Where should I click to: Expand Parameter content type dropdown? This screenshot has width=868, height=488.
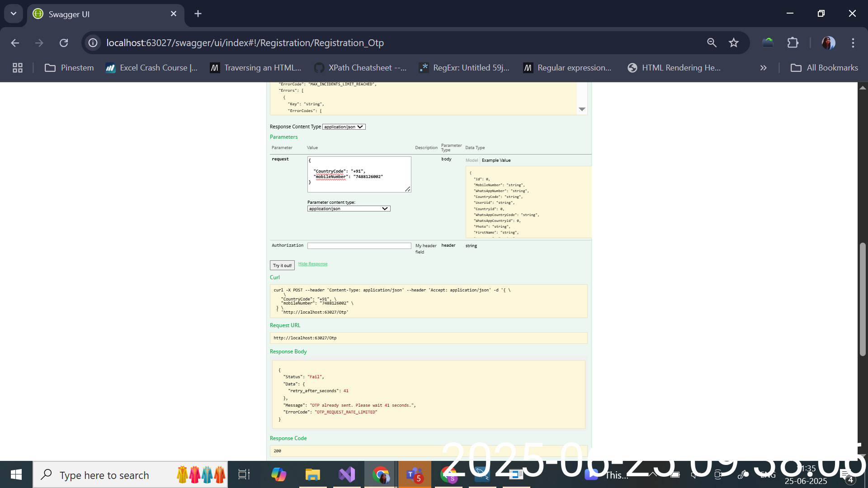[349, 209]
